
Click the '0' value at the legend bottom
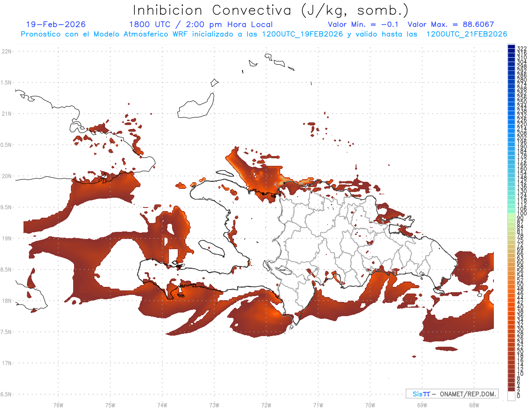tap(519, 396)
